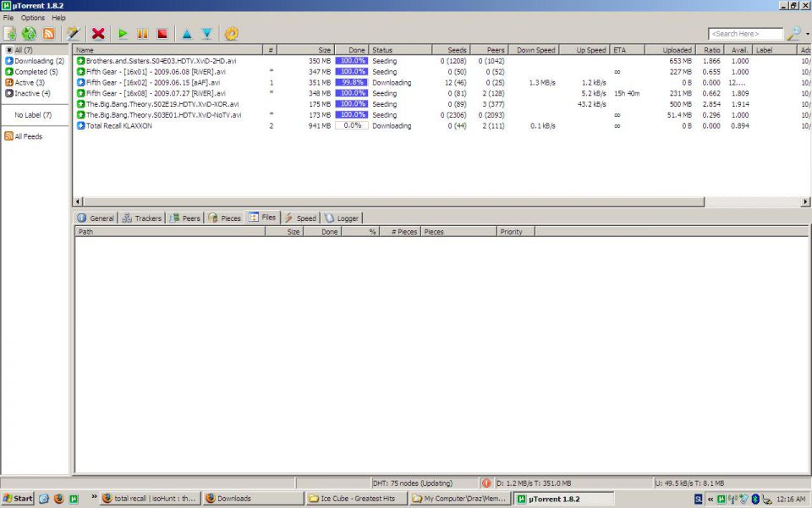Viewport: 812px width, 508px height.
Task: Open the File menu
Action: coord(8,18)
